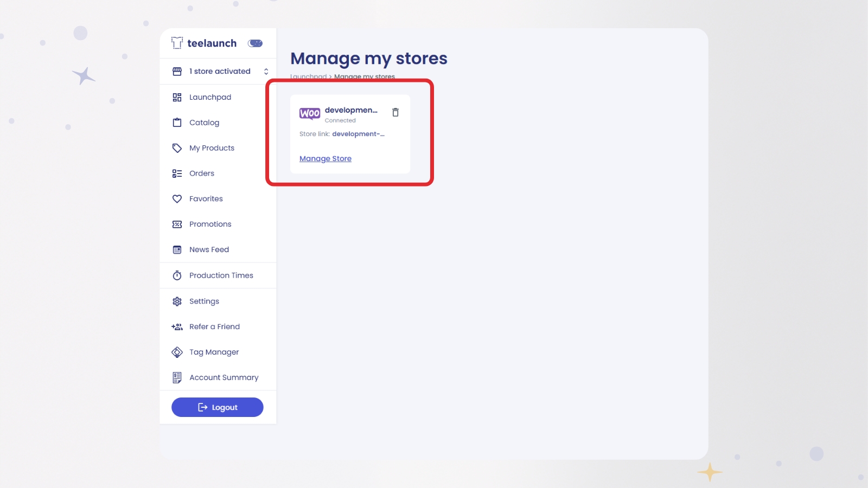The image size is (868, 488).
Task: Click the teelaunch t-shirt logo icon
Action: click(x=177, y=43)
